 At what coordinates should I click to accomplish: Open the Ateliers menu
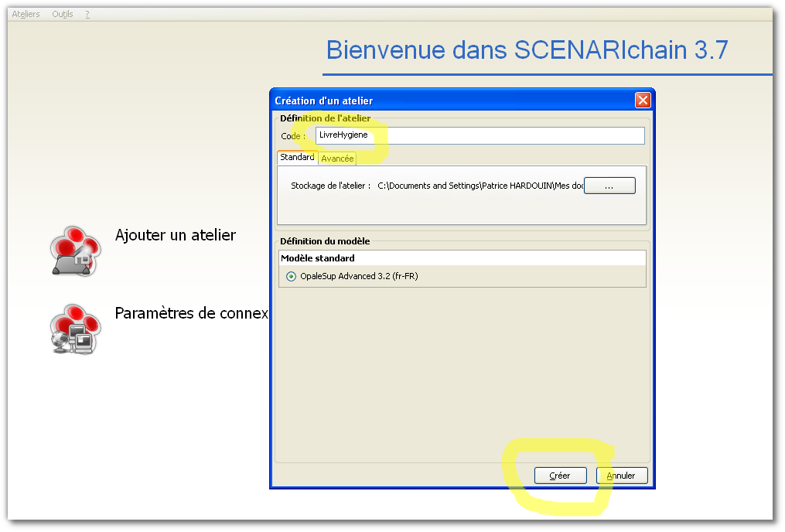tap(26, 14)
